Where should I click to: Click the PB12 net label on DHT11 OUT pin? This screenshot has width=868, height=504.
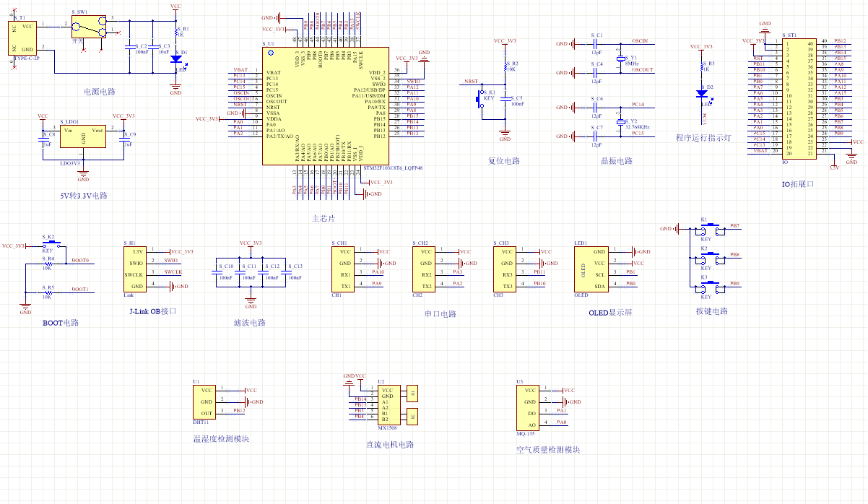(x=239, y=411)
